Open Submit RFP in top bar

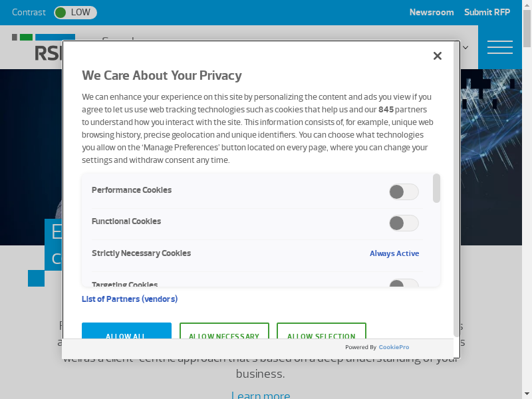point(487,13)
